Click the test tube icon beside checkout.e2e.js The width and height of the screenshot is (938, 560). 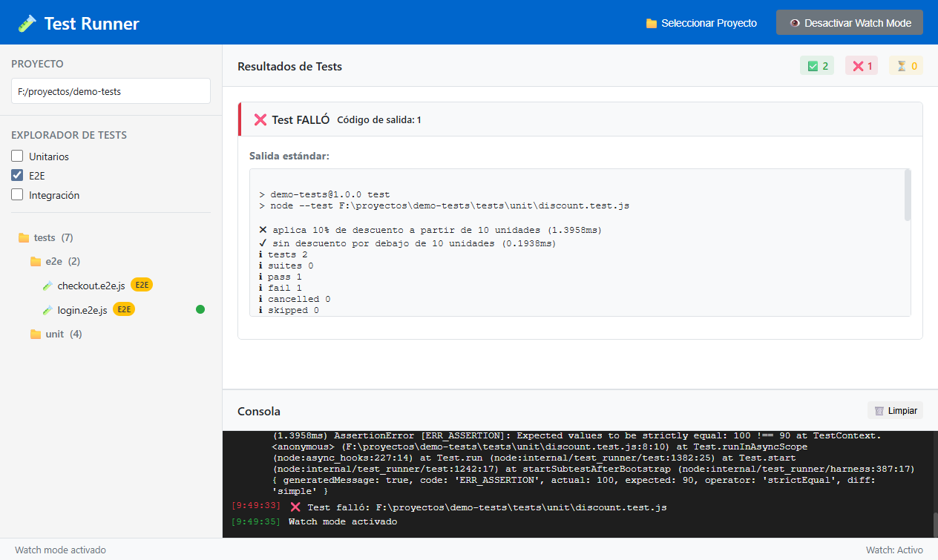pos(47,286)
